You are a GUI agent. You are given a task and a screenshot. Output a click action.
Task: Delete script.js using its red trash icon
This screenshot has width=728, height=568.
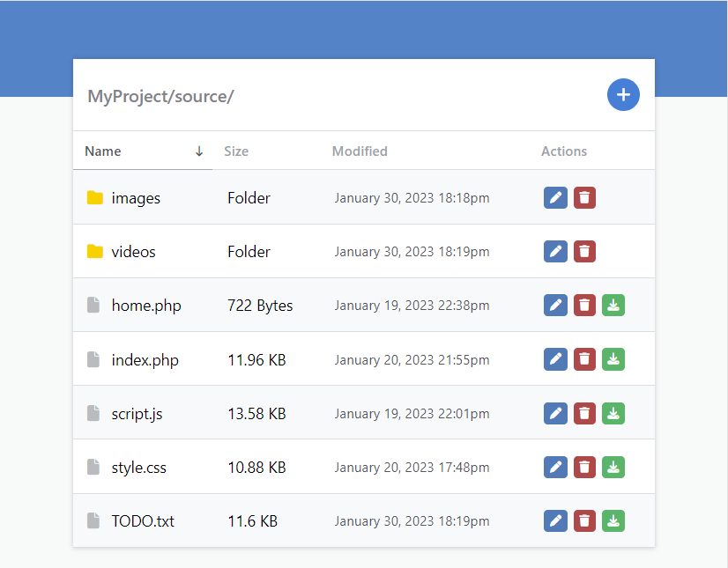[584, 413]
